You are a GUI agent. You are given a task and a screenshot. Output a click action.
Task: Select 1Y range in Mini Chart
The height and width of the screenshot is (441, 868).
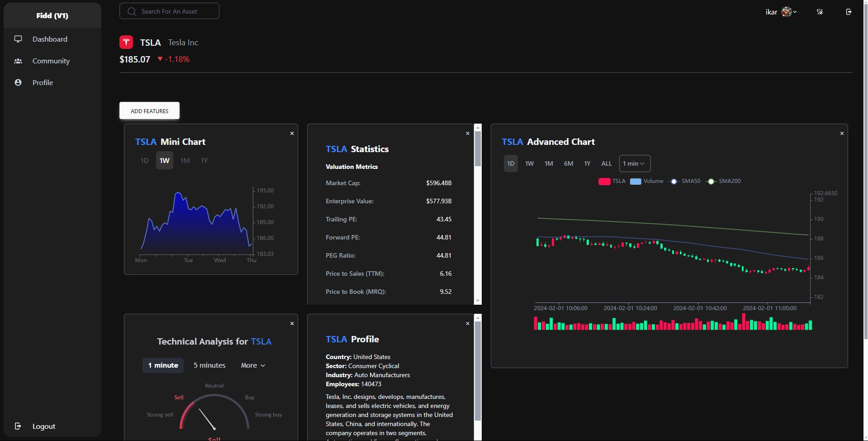click(x=204, y=160)
